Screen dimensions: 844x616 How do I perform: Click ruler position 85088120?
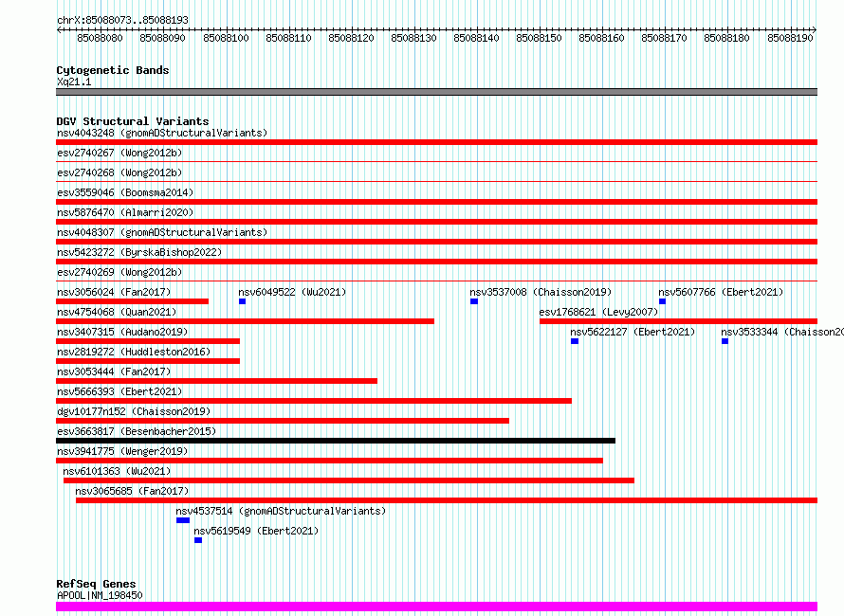pos(351,38)
